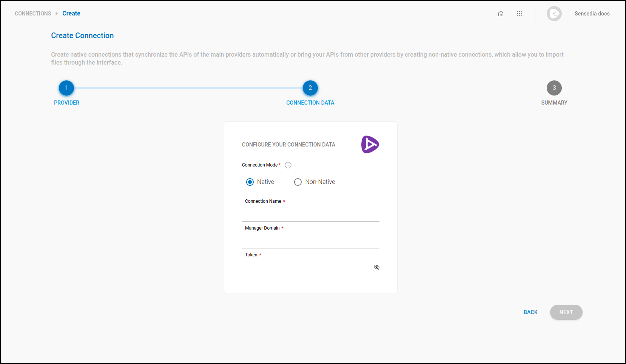Open the CONNECTIONS breadcrumb
Image resolution: width=626 pixels, height=364 pixels.
32,13
